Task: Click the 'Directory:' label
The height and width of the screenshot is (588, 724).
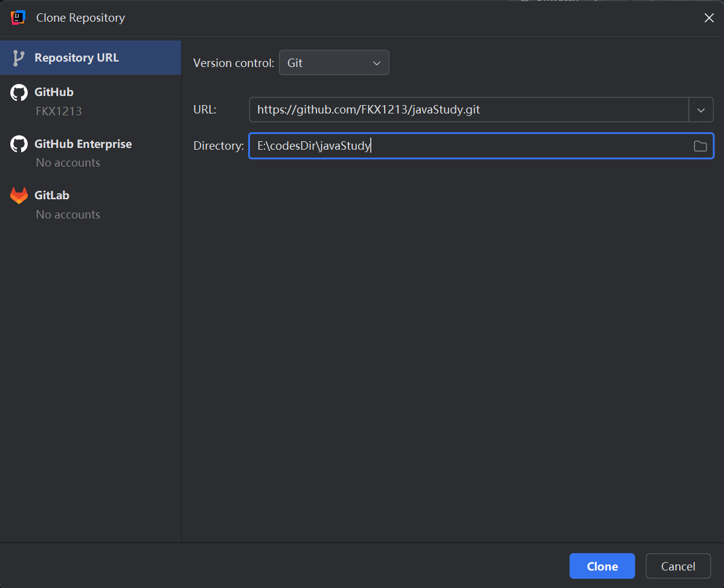Action: pos(219,146)
